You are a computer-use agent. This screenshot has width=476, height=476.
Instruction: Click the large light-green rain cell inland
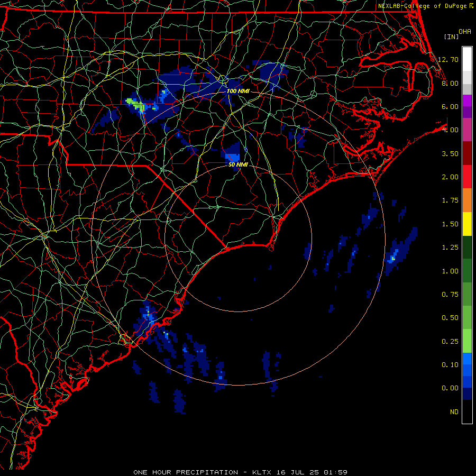click(136, 104)
